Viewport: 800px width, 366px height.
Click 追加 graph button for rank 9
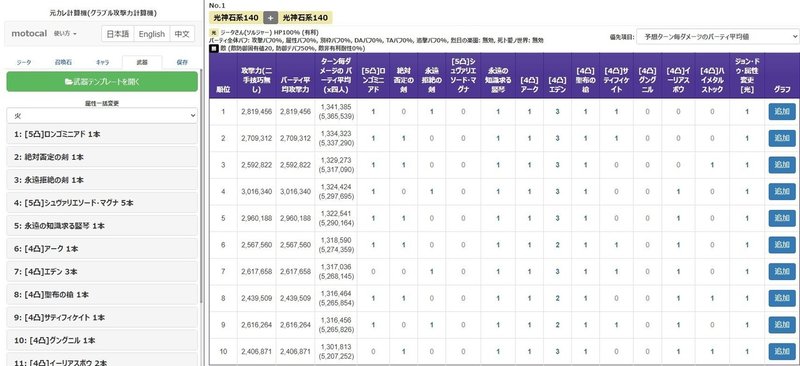coord(782,325)
